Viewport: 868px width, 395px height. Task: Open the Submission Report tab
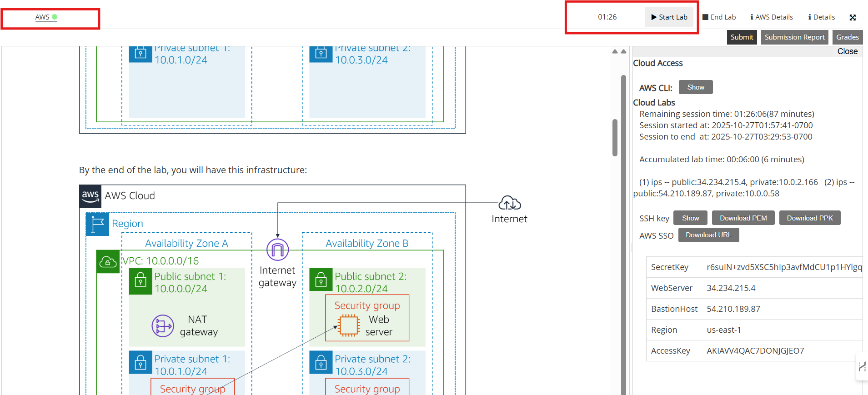794,37
